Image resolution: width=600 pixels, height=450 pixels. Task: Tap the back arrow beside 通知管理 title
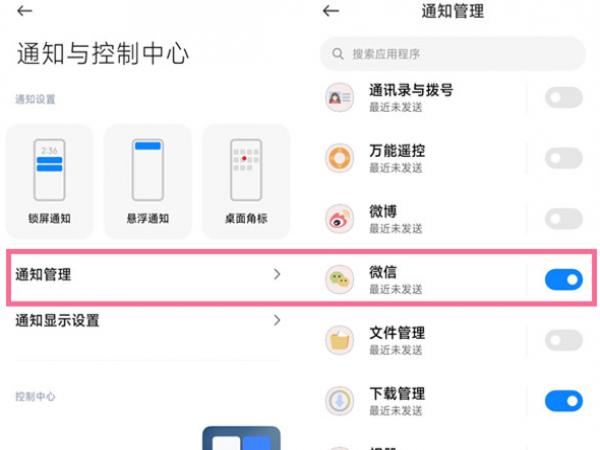pos(331,11)
